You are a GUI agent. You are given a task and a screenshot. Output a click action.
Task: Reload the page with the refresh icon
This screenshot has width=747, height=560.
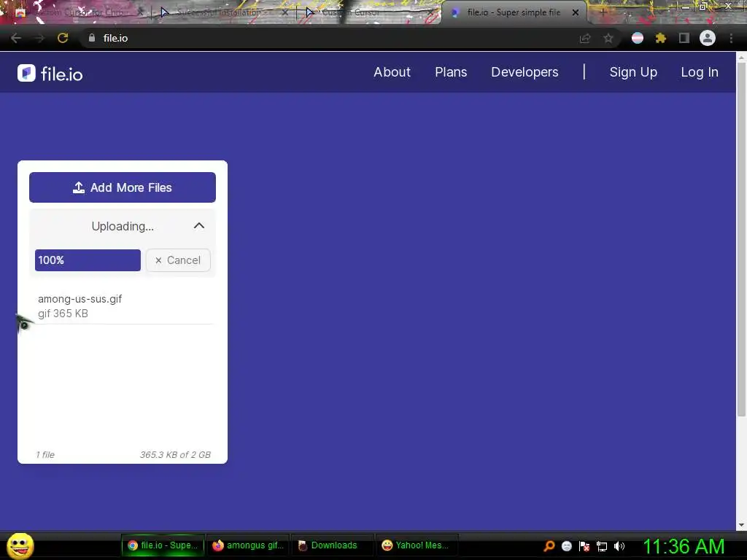63,38
